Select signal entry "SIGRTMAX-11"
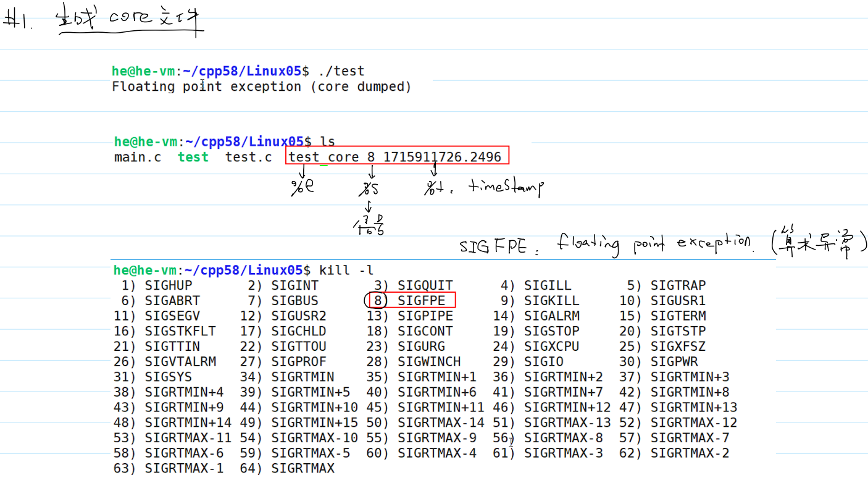Screen dimensions: 868x483 click(188, 438)
